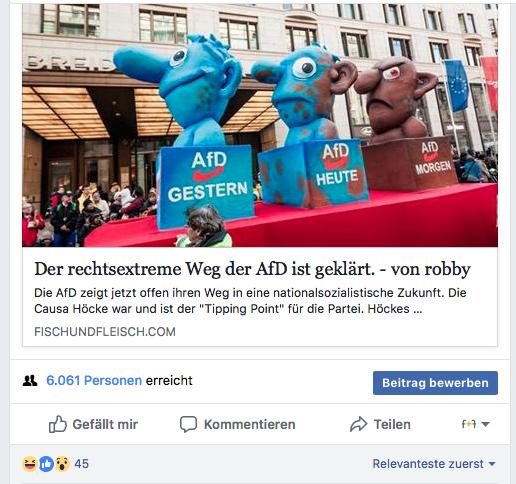The width and height of the screenshot is (516, 484).
Task: Click the share arrow icon
Action: (358, 424)
